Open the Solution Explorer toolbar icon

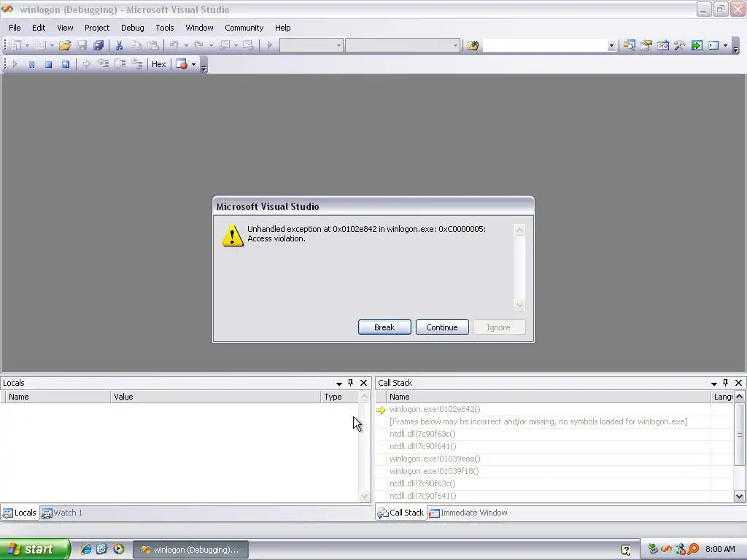click(629, 45)
